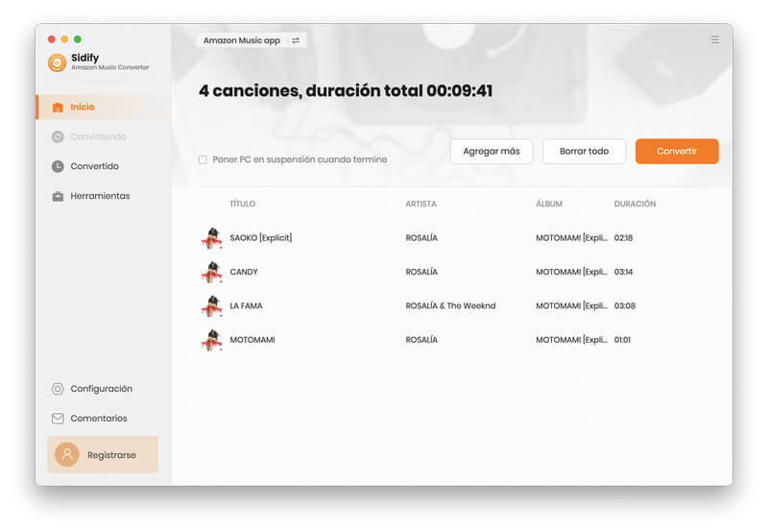
Task: Enable Poner PC en suspensión checkbox
Action: (x=203, y=159)
